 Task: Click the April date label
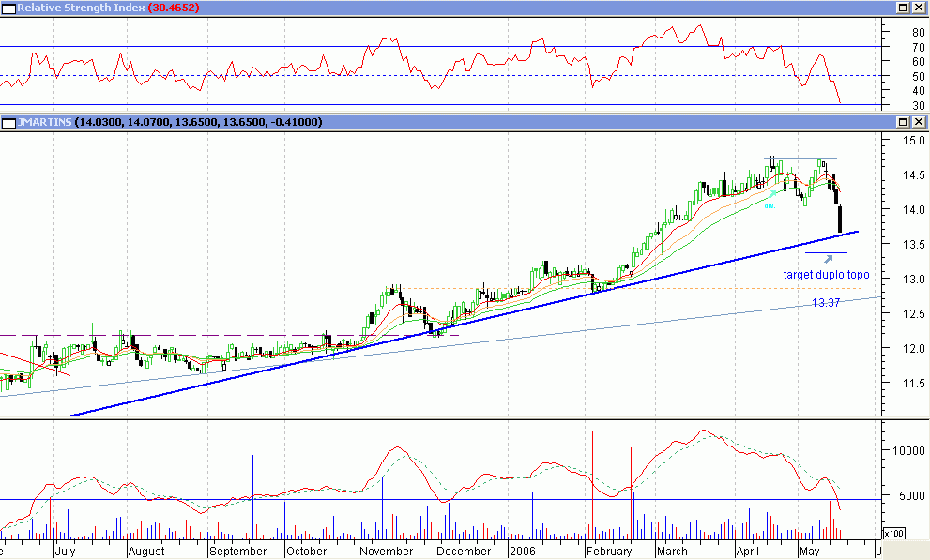click(x=747, y=552)
